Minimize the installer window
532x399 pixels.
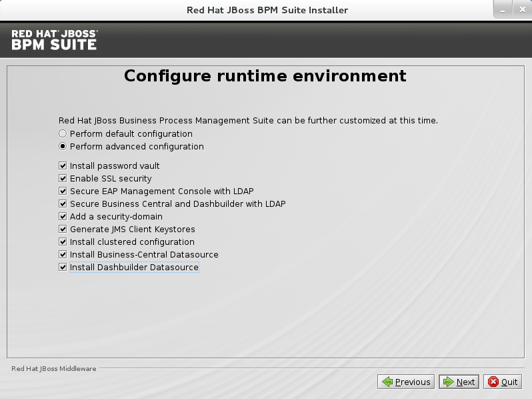coord(503,10)
